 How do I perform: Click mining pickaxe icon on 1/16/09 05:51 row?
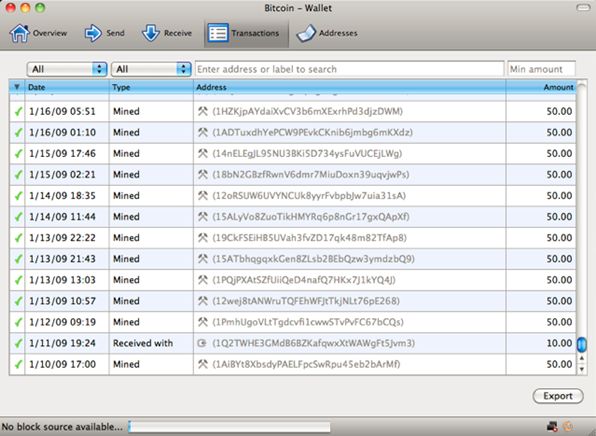(203, 111)
